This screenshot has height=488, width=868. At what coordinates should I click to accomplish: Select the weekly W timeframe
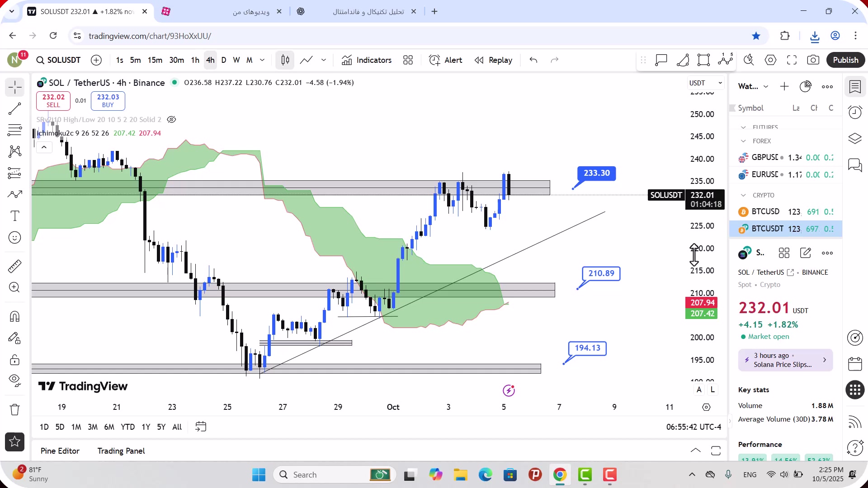236,60
